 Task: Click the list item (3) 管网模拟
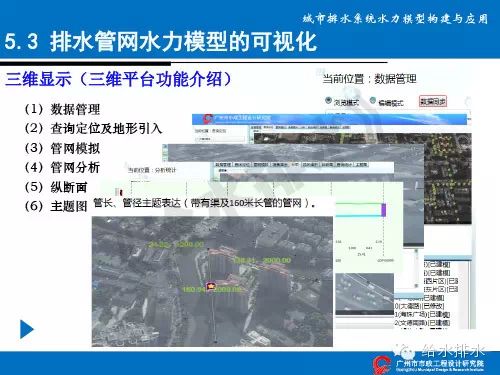pos(62,148)
